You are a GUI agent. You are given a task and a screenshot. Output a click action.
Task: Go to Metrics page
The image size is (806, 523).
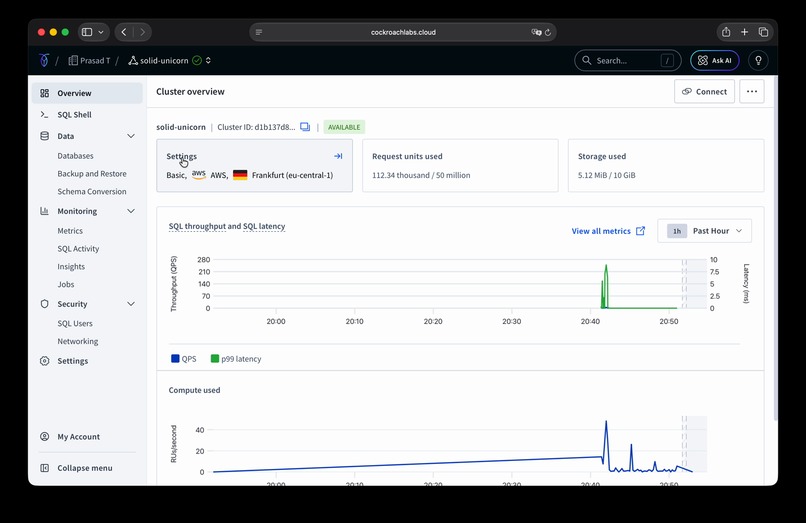[x=70, y=231]
